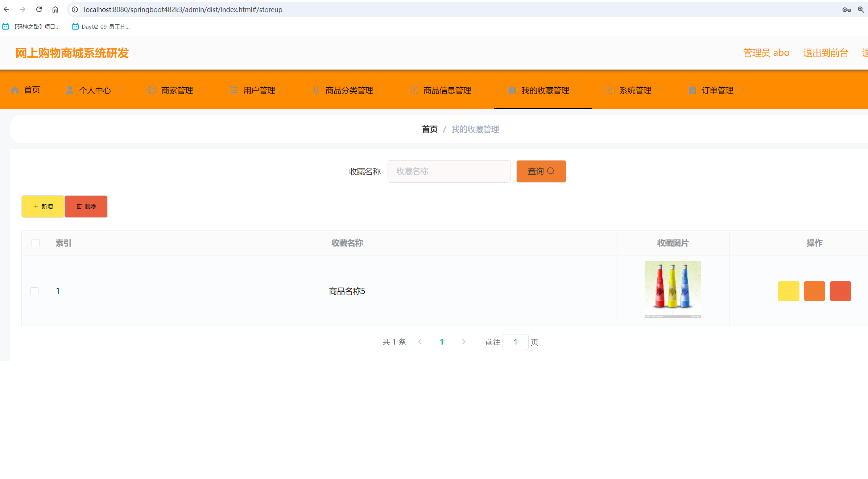The height and width of the screenshot is (479, 868).
Task: Click the magnifier icon inside the 查询 button
Action: pyautogui.click(x=551, y=171)
